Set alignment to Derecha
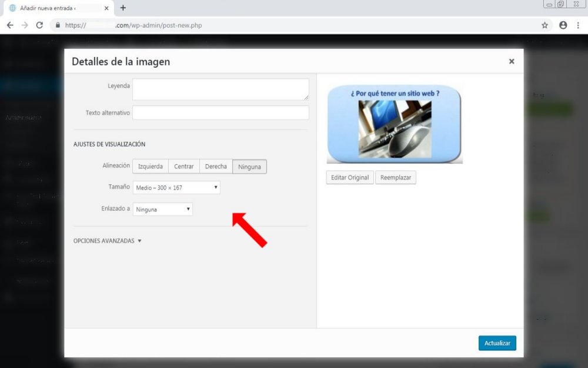This screenshot has width=588, height=368. point(216,167)
